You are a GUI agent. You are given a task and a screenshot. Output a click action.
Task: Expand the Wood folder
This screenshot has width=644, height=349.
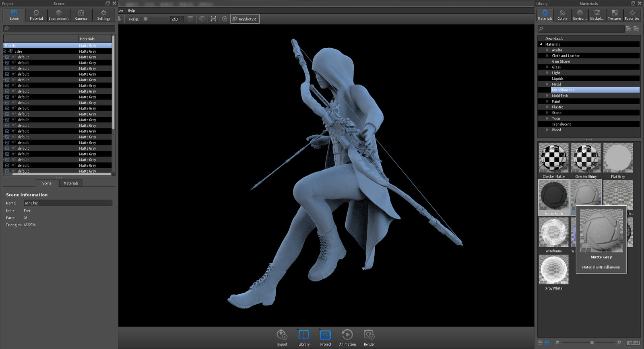tap(547, 130)
